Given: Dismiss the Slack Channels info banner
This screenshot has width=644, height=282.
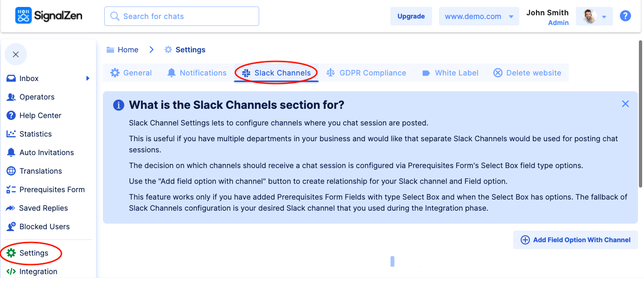Looking at the screenshot, I should pyautogui.click(x=625, y=104).
